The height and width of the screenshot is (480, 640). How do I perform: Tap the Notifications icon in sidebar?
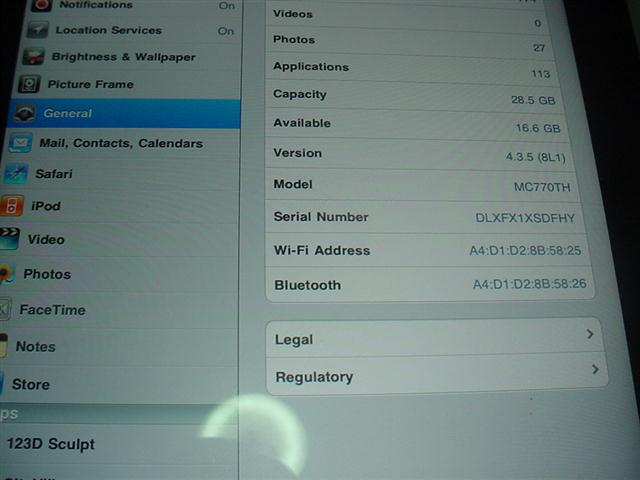(41, 5)
